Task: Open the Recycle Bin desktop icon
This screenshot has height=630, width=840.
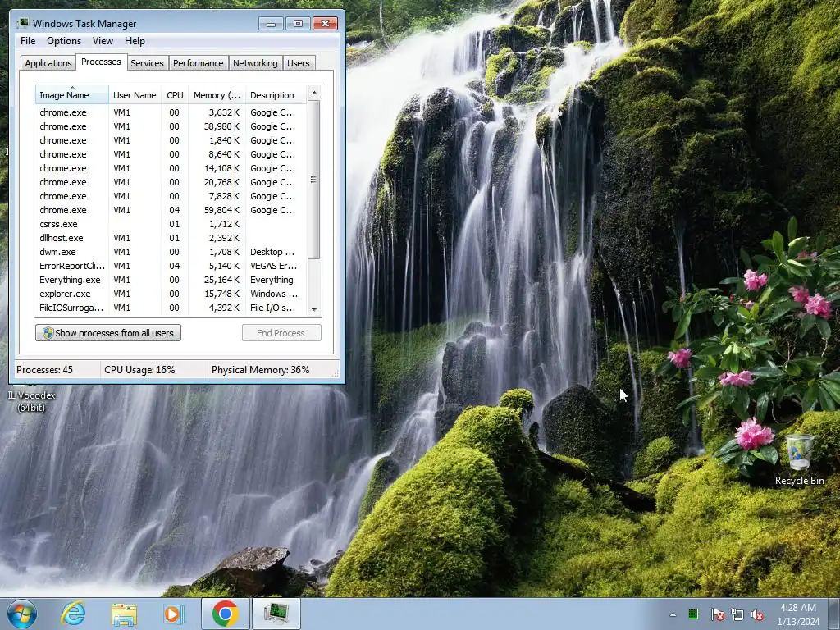Action: coord(799,459)
